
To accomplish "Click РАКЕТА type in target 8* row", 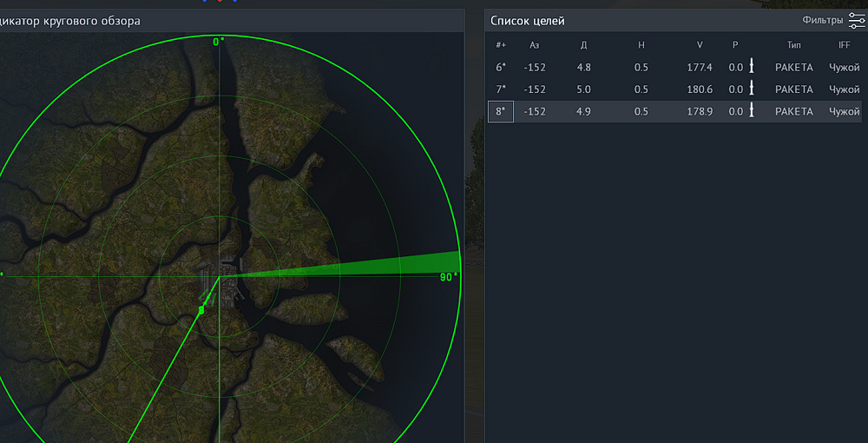I will [794, 112].
